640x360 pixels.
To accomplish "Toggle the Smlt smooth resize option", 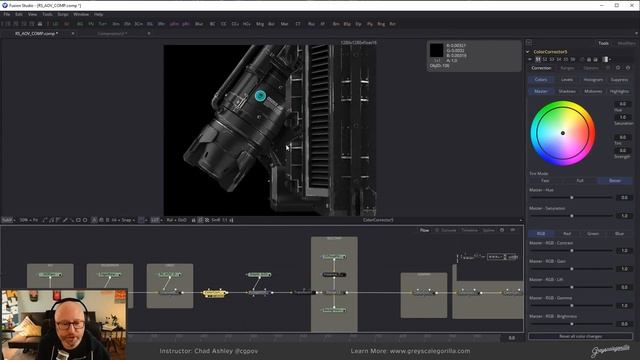I will tap(216, 220).
